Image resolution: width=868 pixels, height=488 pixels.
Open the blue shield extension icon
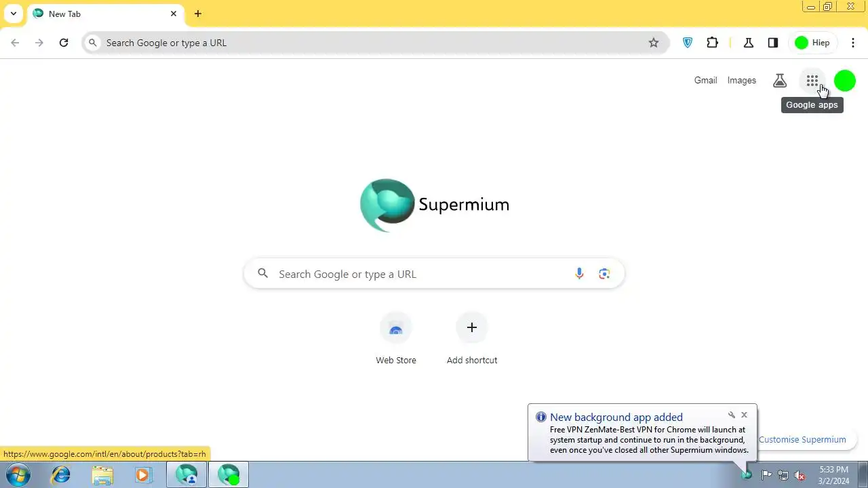tap(688, 43)
